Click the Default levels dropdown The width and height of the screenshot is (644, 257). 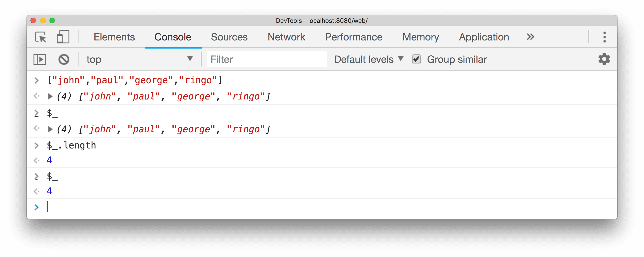(367, 59)
